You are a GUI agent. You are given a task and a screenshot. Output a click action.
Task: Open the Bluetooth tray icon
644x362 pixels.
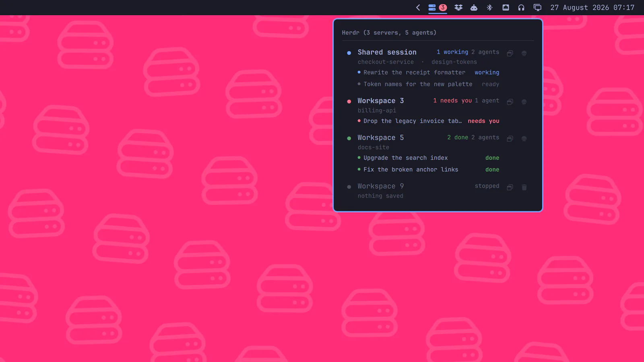tap(489, 8)
